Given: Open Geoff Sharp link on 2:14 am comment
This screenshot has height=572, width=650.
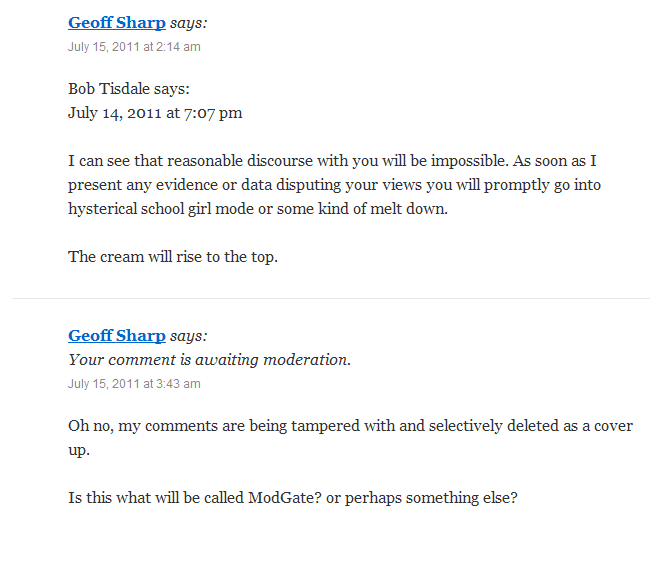Looking at the screenshot, I should tap(117, 23).
